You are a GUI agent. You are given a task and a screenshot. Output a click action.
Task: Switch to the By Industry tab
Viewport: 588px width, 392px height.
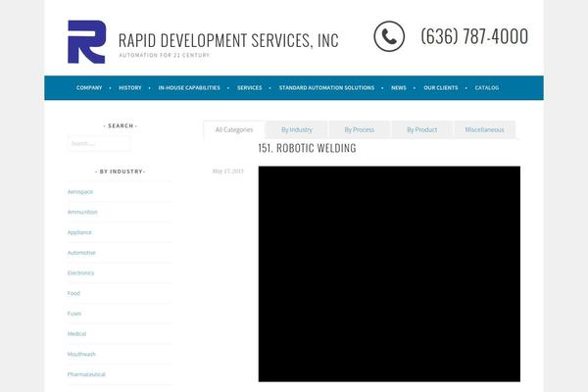click(x=297, y=129)
